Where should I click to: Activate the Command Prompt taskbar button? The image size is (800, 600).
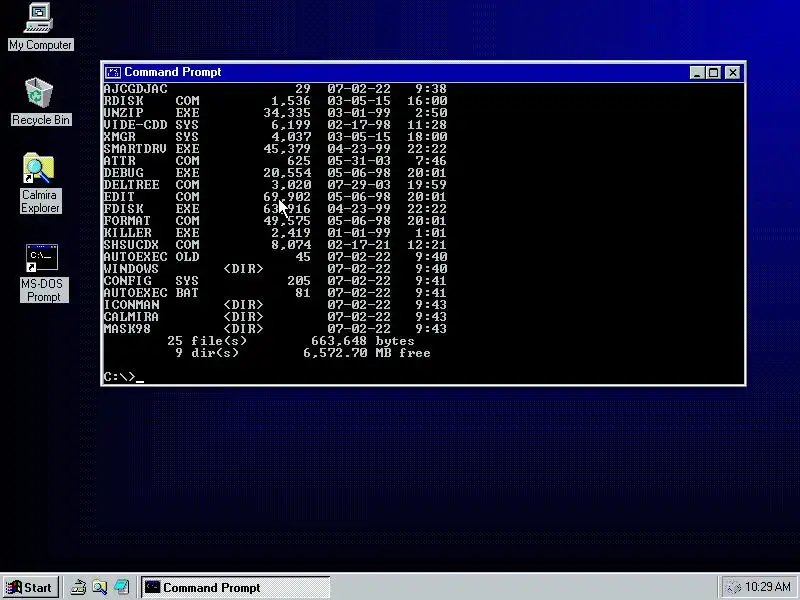click(x=235, y=587)
